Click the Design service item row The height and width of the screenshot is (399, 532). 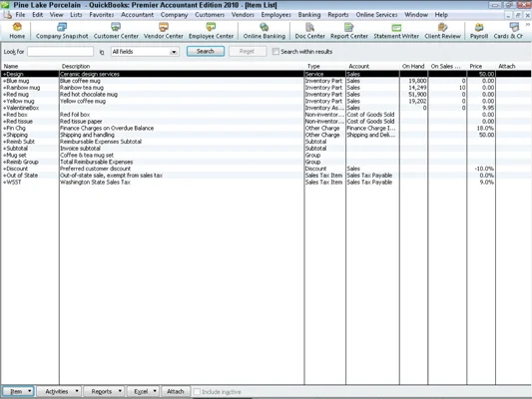point(266,74)
